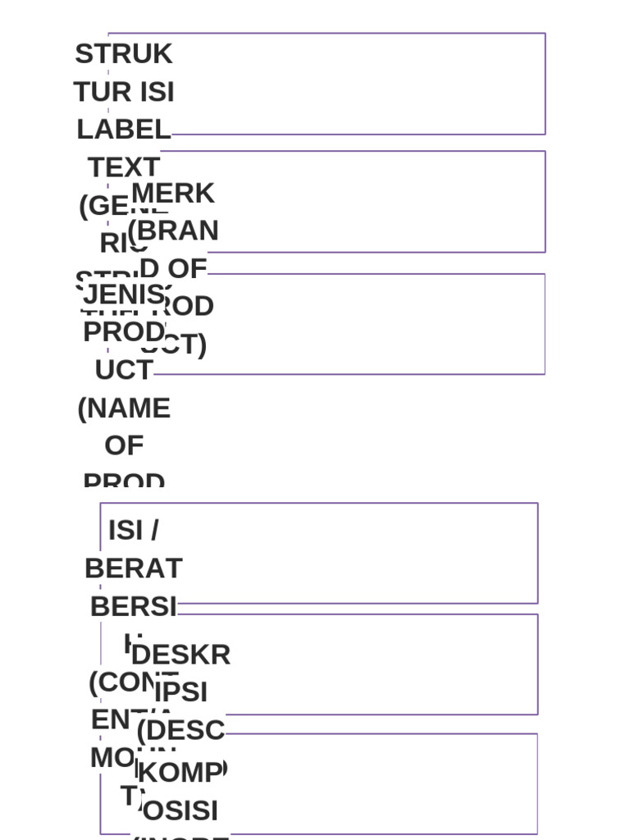Select the BERAT label word

134,568
